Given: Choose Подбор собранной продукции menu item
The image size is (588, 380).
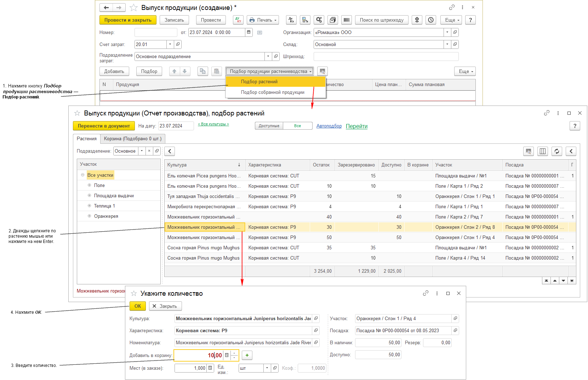Looking at the screenshot, I should coord(273,92).
